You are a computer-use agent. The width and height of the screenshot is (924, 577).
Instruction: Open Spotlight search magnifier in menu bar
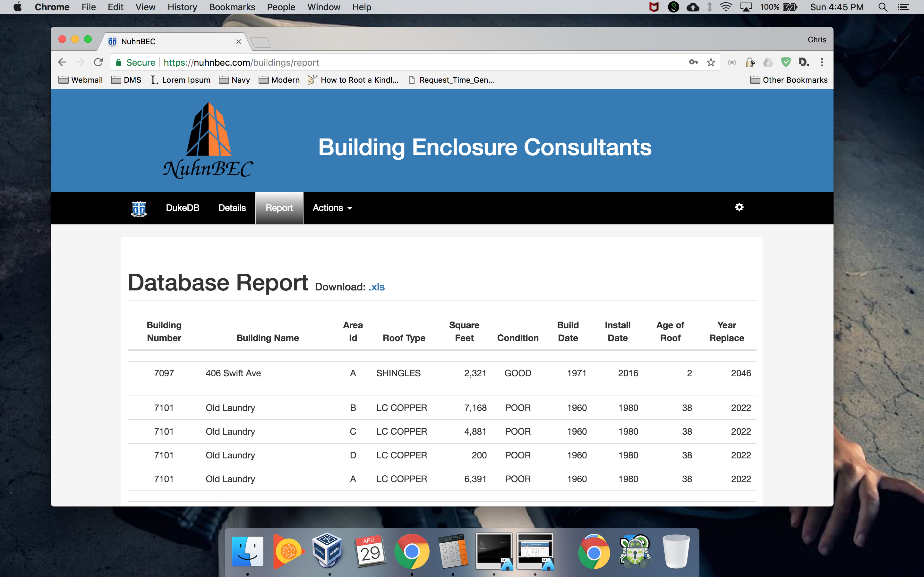[x=882, y=7]
